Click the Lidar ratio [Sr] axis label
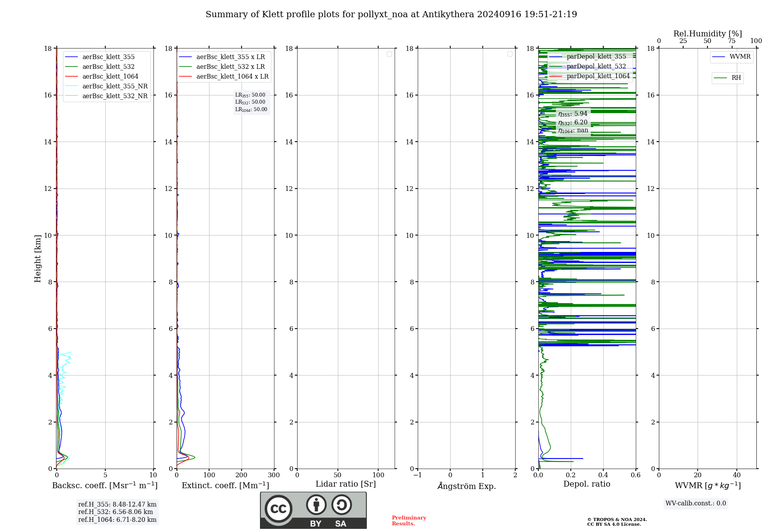 [346, 484]
